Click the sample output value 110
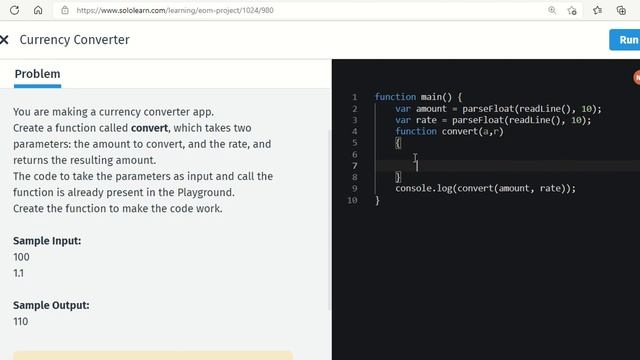This screenshot has height=360, width=640. (x=21, y=322)
